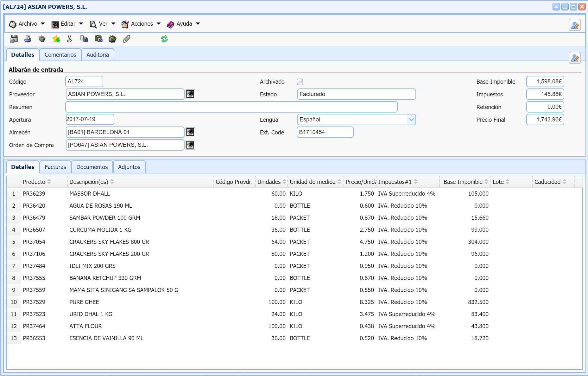The width and height of the screenshot is (588, 376).
Task: Click the lookup eye icon next to Proveedor
Action: click(x=190, y=94)
